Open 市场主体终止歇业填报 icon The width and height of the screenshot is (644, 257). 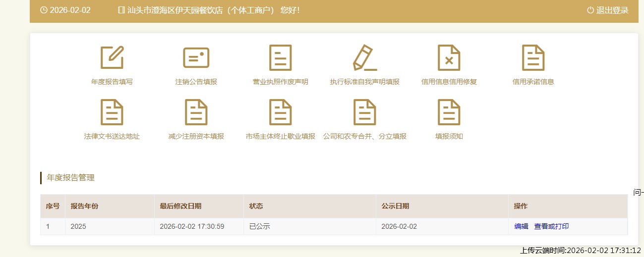[280, 112]
